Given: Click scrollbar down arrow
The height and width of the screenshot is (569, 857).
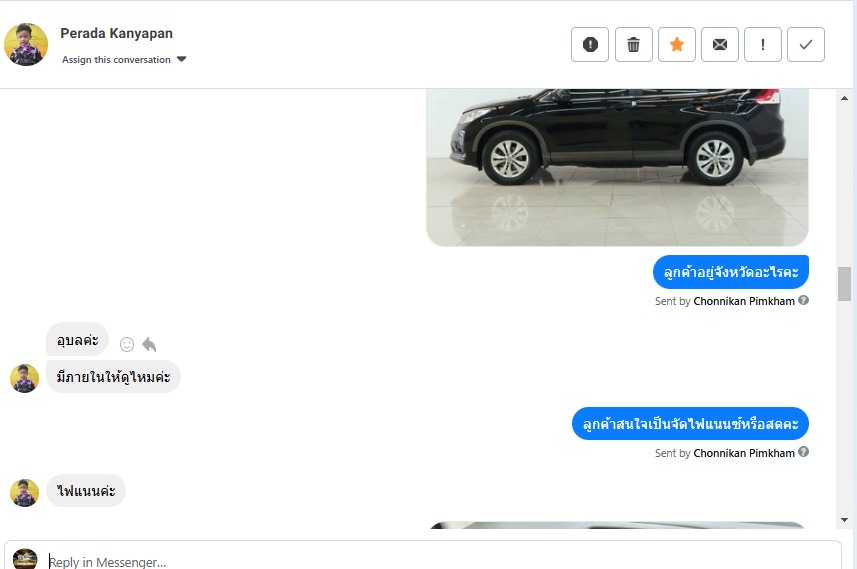Looking at the screenshot, I should 844,520.
